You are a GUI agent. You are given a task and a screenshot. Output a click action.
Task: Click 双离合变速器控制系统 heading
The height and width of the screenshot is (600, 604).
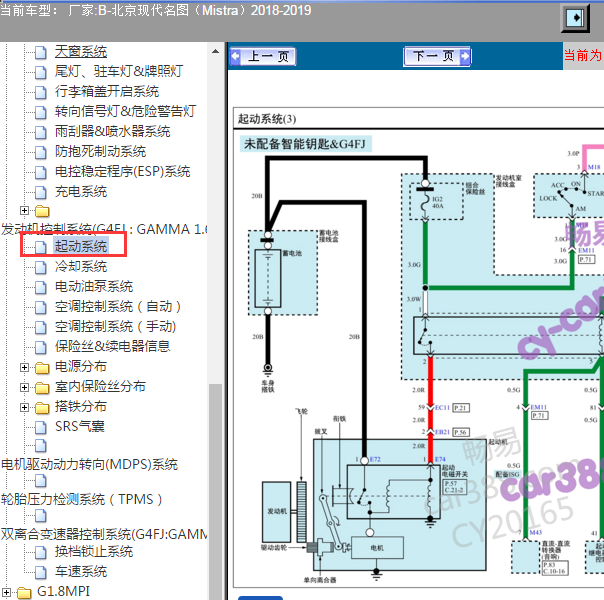104,535
